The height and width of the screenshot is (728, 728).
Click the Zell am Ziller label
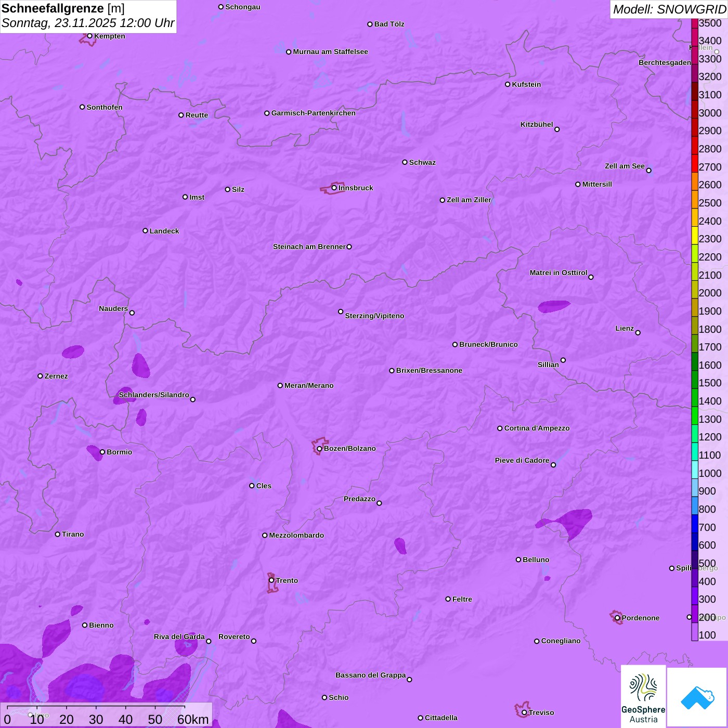click(x=469, y=200)
